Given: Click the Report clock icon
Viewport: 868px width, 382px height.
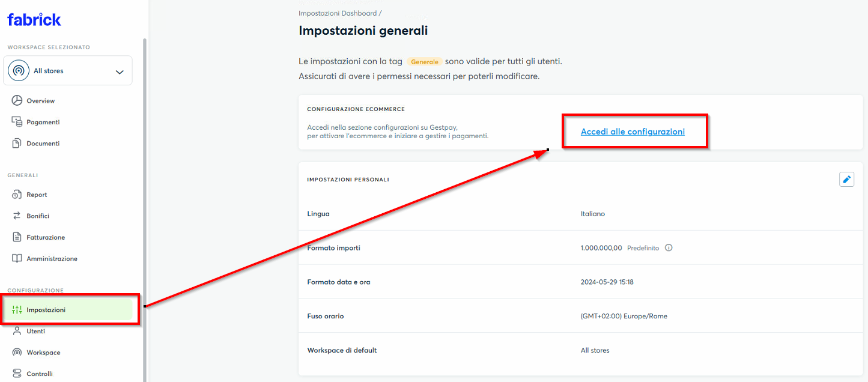Looking at the screenshot, I should pos(17,195).
